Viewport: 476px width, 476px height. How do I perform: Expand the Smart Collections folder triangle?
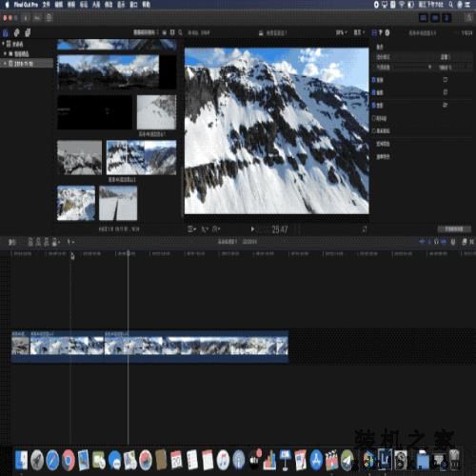click(5, 53)
